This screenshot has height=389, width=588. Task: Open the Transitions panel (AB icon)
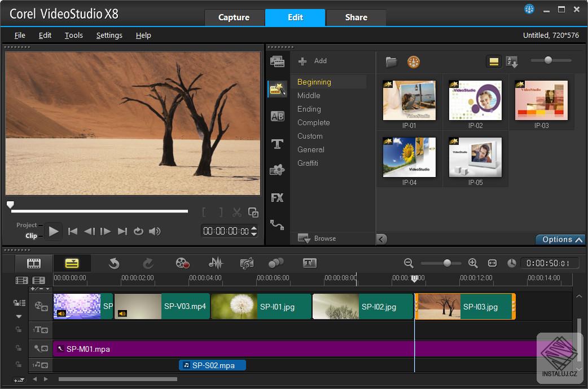tap(277, 117)
